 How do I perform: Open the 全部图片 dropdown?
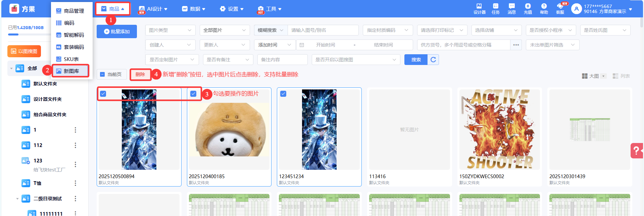pos(225,30)
